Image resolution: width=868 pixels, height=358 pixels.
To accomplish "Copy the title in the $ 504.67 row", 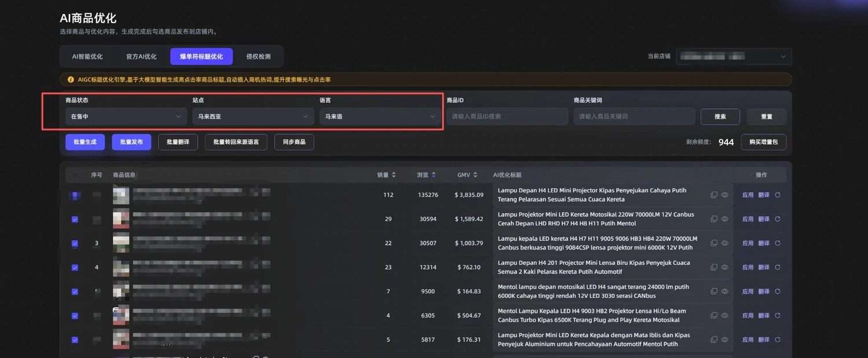I will [x=713, y=316].
